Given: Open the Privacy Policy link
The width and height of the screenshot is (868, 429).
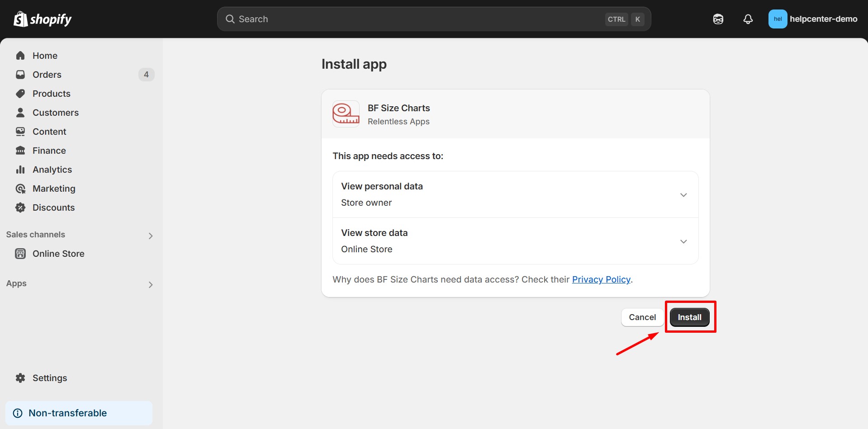Looking at the screenshot, I should pyautogui.click(x=601, y=279).
